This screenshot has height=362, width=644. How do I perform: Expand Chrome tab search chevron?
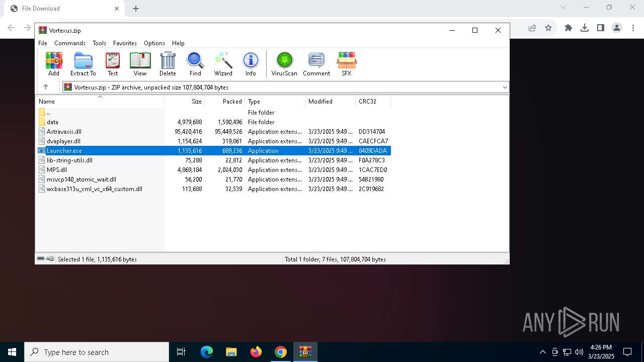[x=563, y=7]
